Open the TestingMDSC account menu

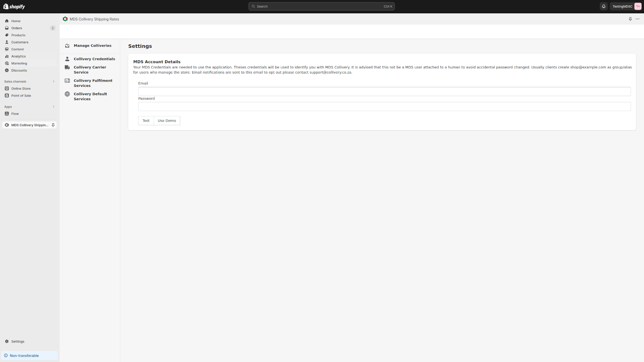click(626, 6)
